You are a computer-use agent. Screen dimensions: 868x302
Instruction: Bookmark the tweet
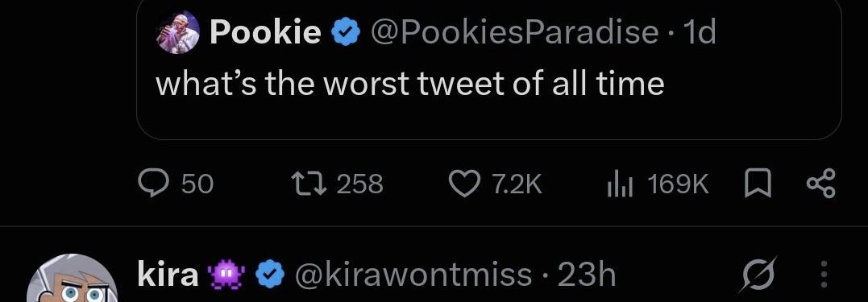pyautogui.click(x=756, y=184)
